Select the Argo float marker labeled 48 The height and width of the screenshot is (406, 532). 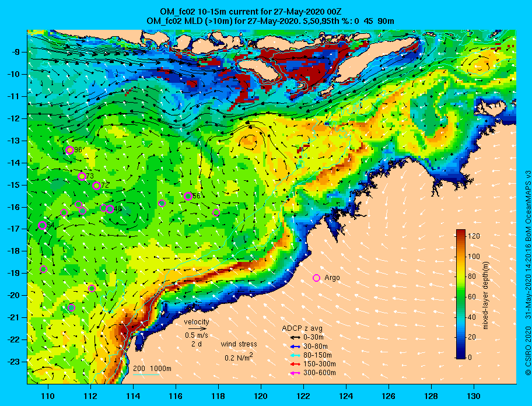[x=110, y=209]
